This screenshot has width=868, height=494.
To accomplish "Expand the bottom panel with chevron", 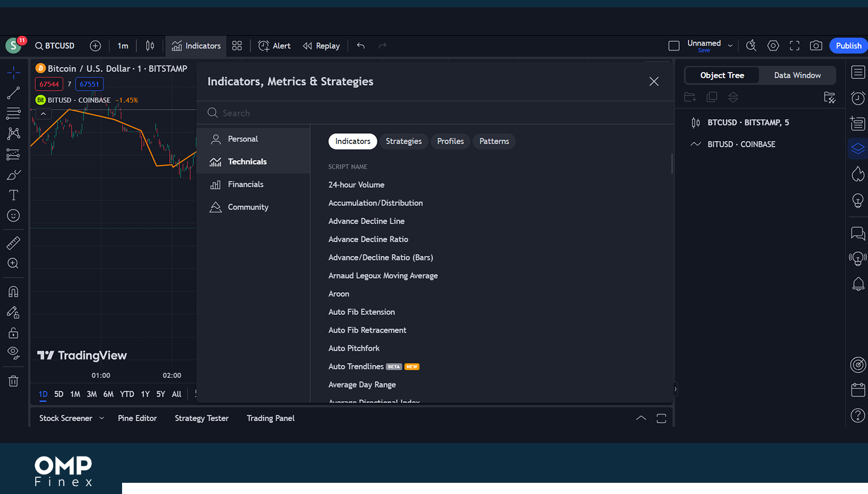I will tap(641, 418).
